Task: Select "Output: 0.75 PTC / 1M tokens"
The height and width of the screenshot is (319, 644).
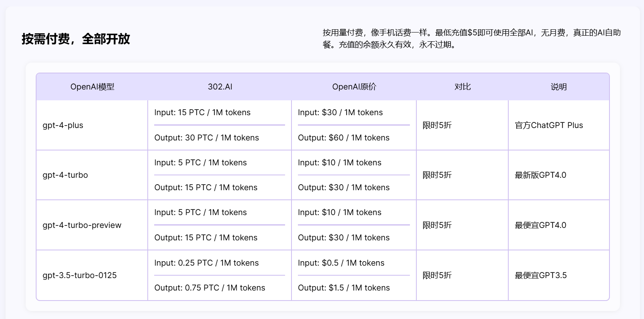Action: coord(210,288)
